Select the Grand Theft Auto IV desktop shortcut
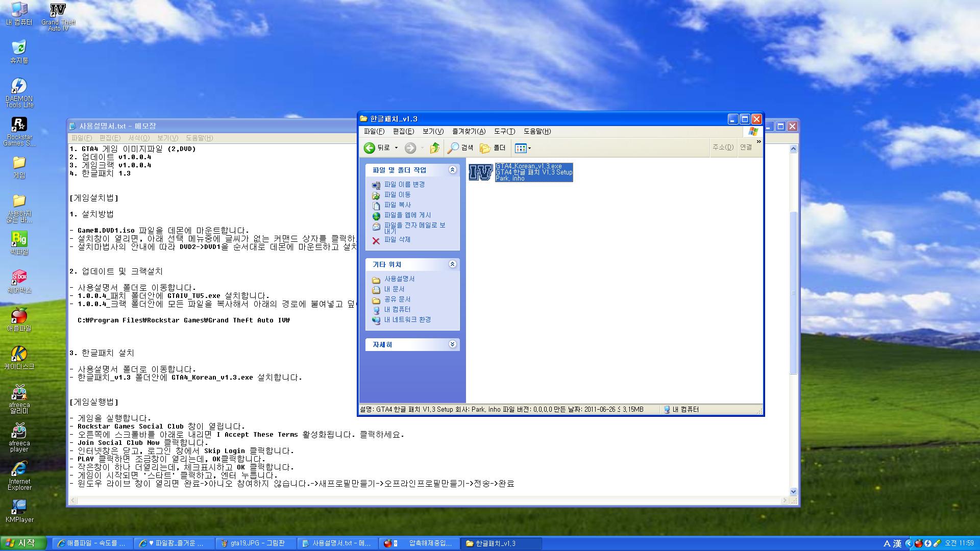980x551 pixels. [58, 17]
